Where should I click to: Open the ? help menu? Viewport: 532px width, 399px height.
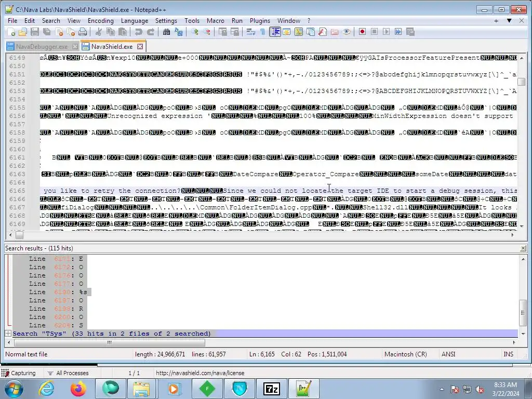tap(309, 21)
